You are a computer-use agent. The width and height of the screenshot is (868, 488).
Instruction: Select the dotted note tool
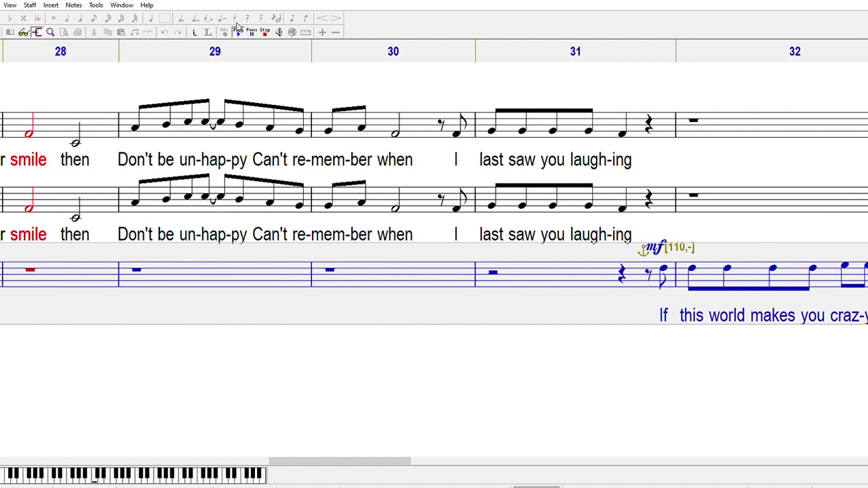tap(181, 18)
